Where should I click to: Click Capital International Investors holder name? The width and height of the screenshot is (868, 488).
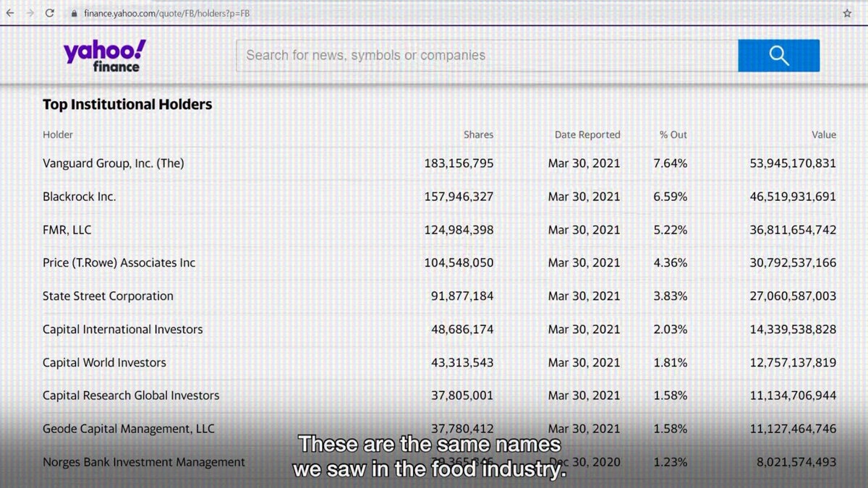[x=122, y=330]
